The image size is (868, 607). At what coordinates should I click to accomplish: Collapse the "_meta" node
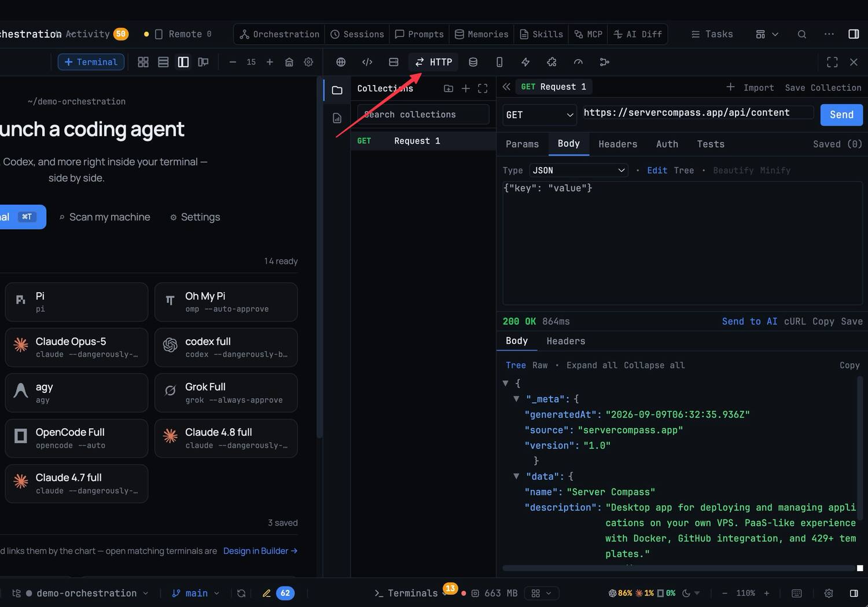coord(516,399)
